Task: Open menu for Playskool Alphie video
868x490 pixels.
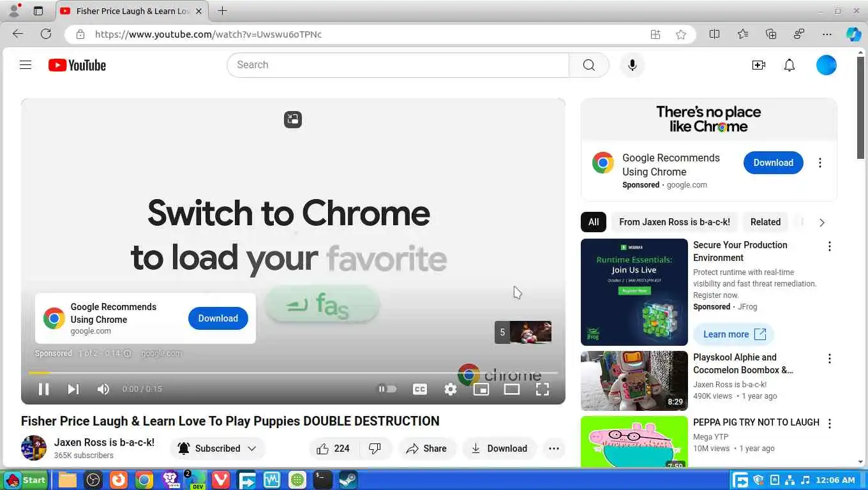Action: 830,359
